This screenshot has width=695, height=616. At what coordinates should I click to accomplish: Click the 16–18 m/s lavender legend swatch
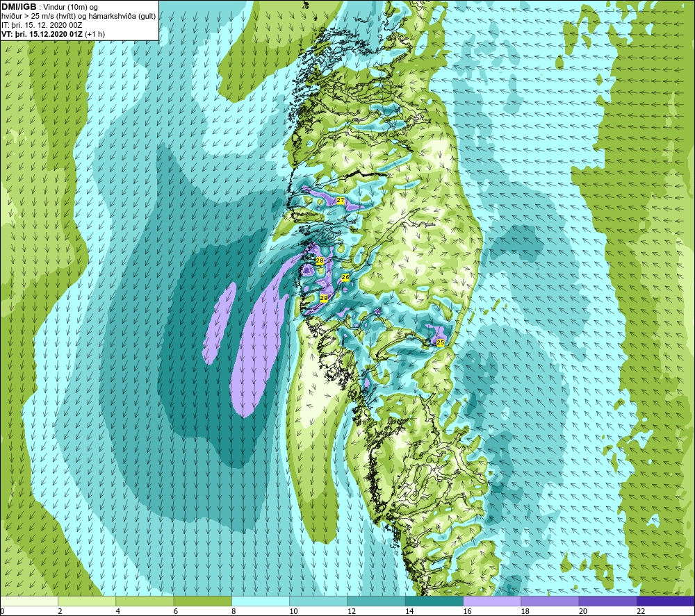(492, 601)
